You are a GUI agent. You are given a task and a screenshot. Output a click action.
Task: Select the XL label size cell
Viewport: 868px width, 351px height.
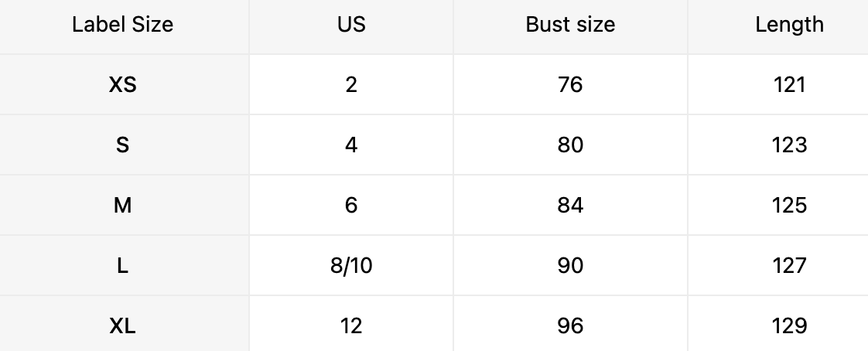(x=122, y=325)
